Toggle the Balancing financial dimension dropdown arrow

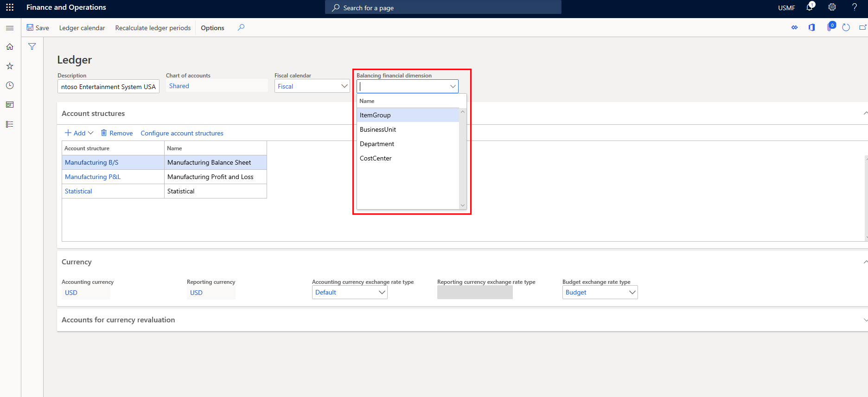click(453, 86)
